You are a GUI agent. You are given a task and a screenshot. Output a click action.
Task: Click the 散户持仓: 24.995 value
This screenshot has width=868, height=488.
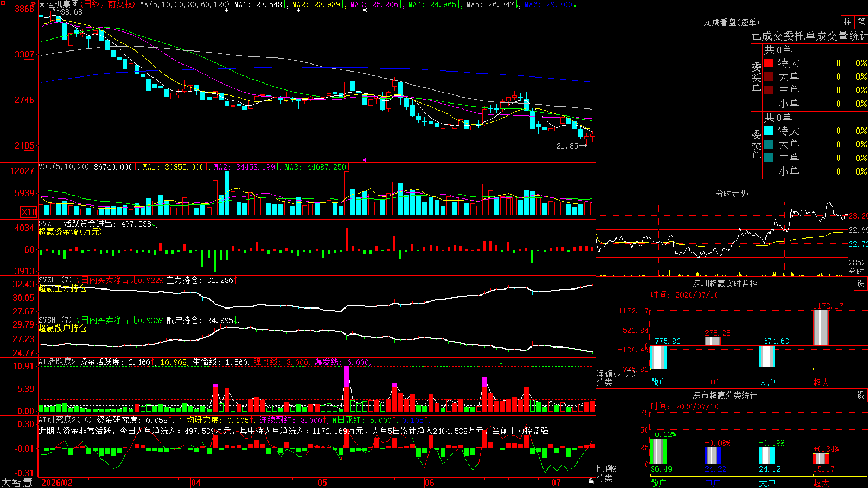(x=200, y=320)
